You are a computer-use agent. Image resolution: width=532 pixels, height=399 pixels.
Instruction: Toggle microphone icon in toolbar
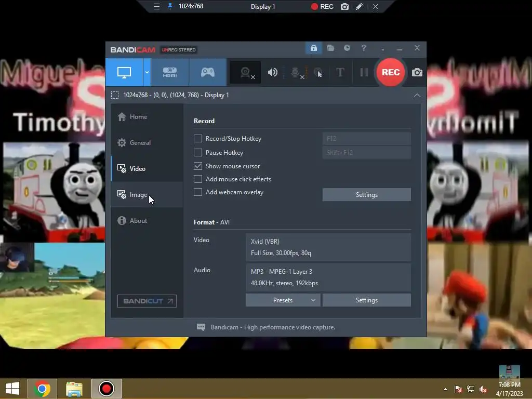pos(296,72)
